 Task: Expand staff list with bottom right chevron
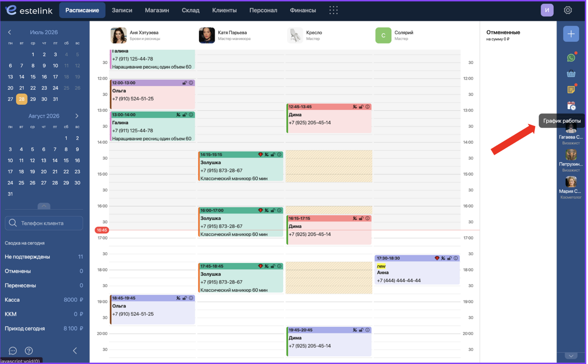pyautogui.click(x=571, y=356)
